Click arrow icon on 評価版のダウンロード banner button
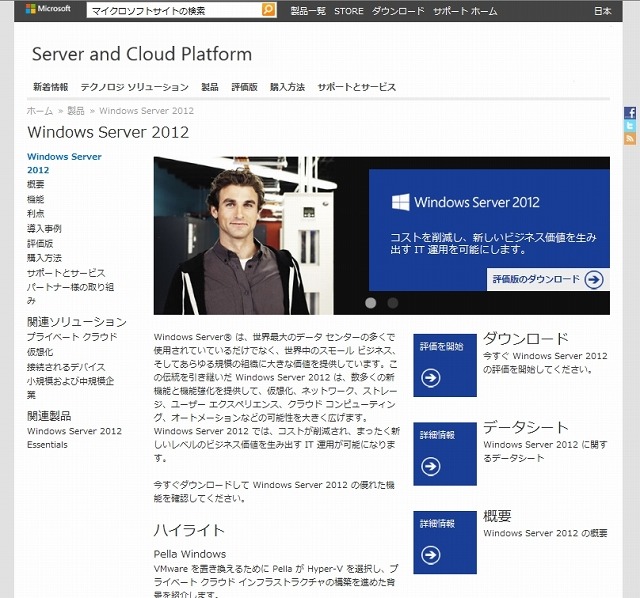This screenshot has height=598, width=640. [594, 280]
